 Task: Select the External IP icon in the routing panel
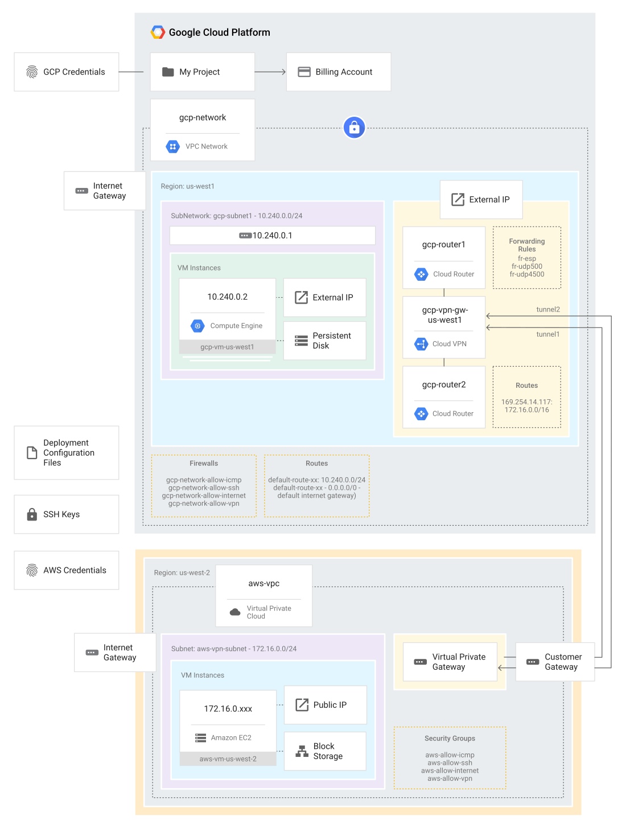pyautogui.click(x=457, y=199)
